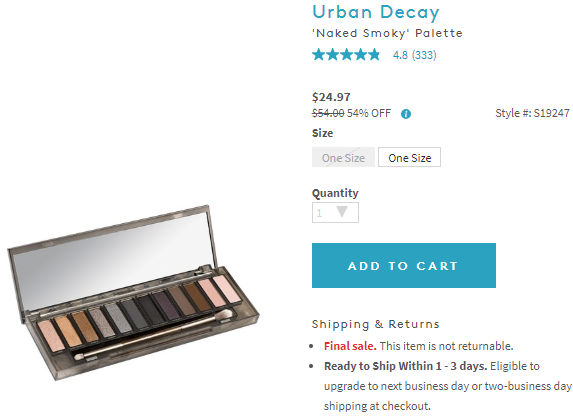The height and width of the screenshot is (419, 573).
Task: Click the fifth rating star
Action: pyautogui.click(x=374, y=55)
